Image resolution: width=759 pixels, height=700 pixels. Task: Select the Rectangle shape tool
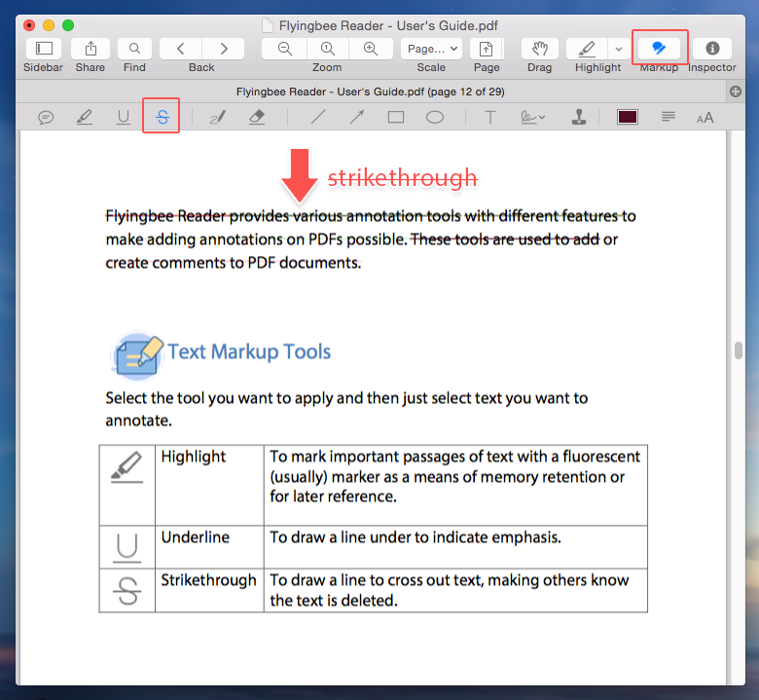396,117
